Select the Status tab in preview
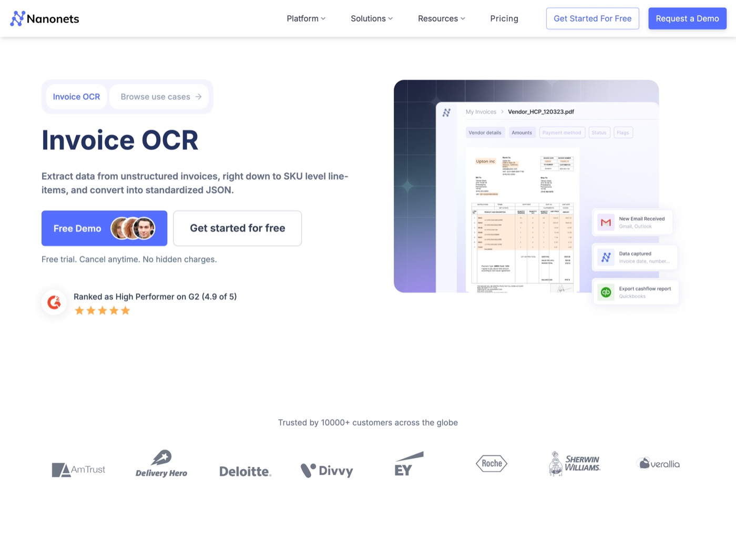736x560 pixels. click(599, 133)
